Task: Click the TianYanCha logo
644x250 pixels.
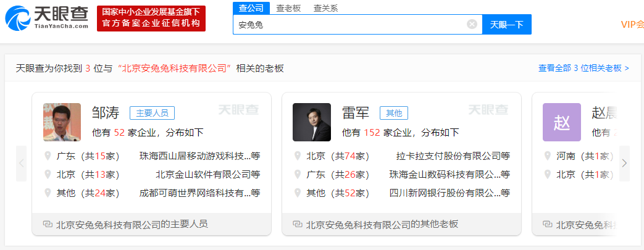Action: pyautogui.click(x=47, y=19)
